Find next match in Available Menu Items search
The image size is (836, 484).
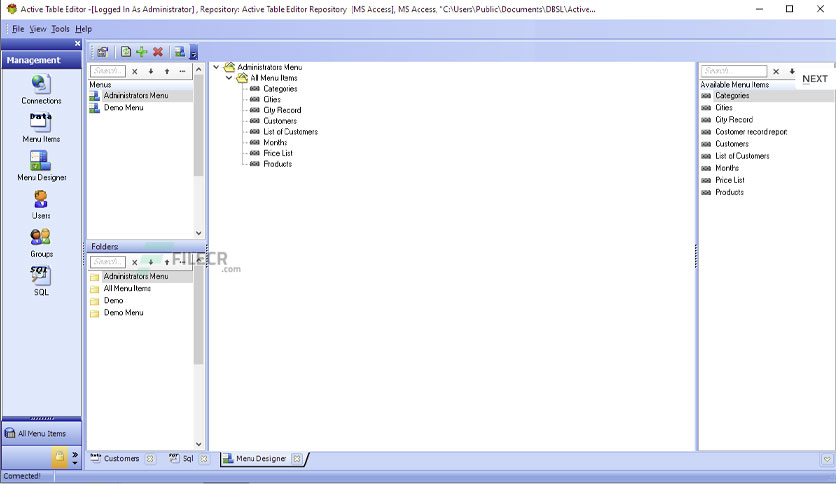tap(792, 71)
